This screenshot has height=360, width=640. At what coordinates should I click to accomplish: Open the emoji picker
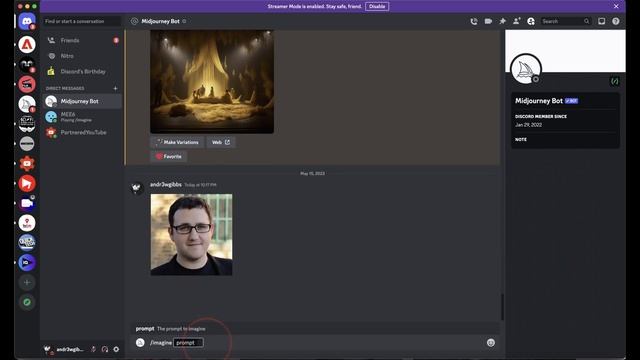(x=491, y=343)
